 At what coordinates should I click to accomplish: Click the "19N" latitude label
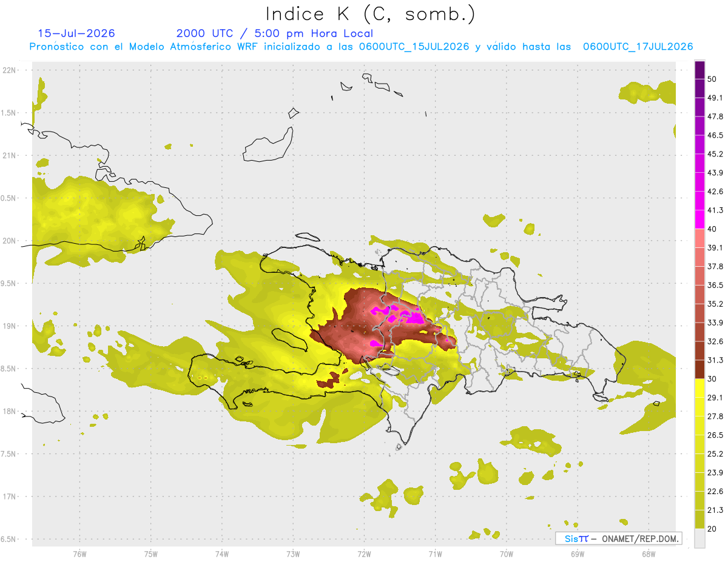point(10,326)
